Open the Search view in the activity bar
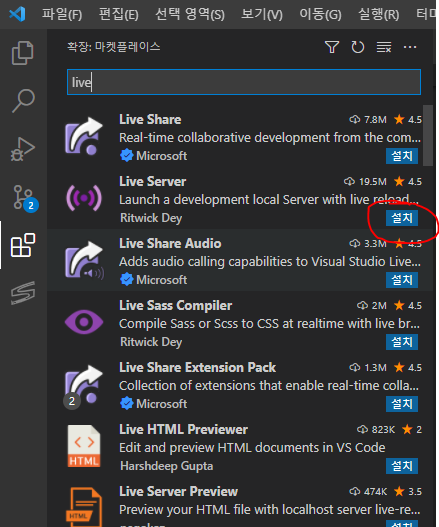Image resolution: width=439 pixels, height=527 pixels. (x=23, y=100)
